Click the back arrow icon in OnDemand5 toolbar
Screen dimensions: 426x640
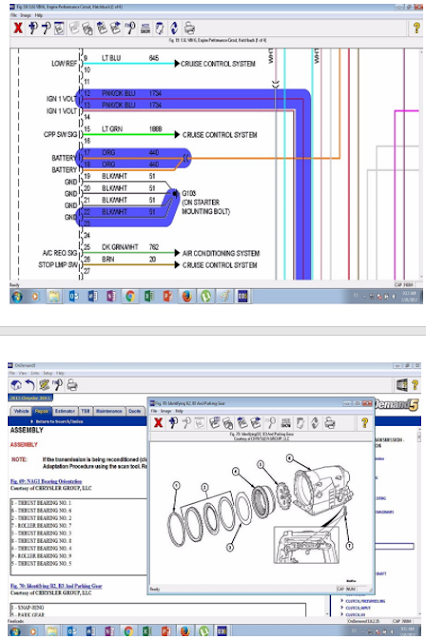29,385
